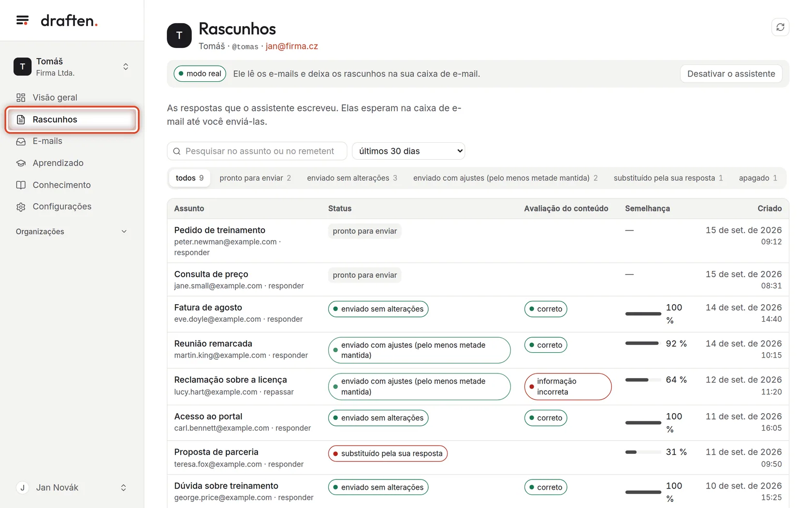Viewport: 812px width, 508px height.
Task: Open the Rascunhos sidebar item
Action: coord(72,120)
